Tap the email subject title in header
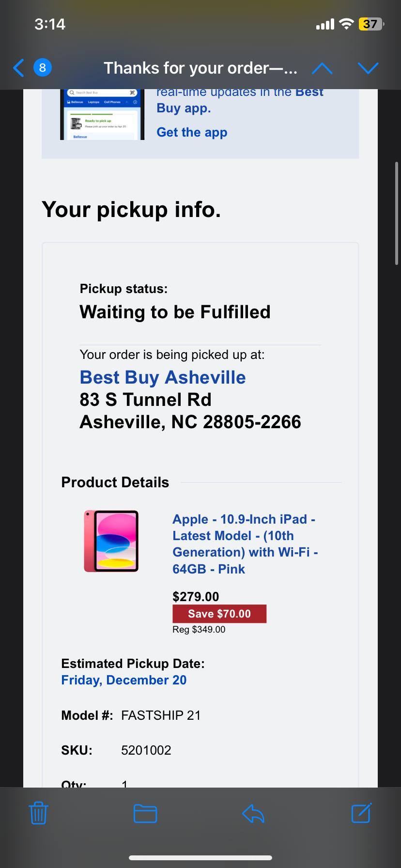Screen dimensions: 401x868 click(x=200, y=68)
